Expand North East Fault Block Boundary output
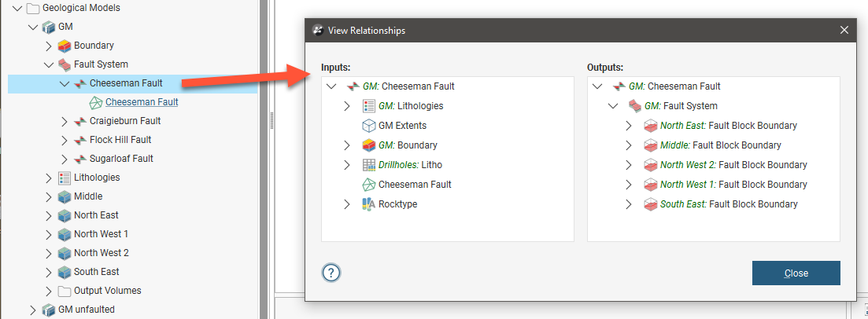Viewport: 868px width, 319px height. point(629,126)
